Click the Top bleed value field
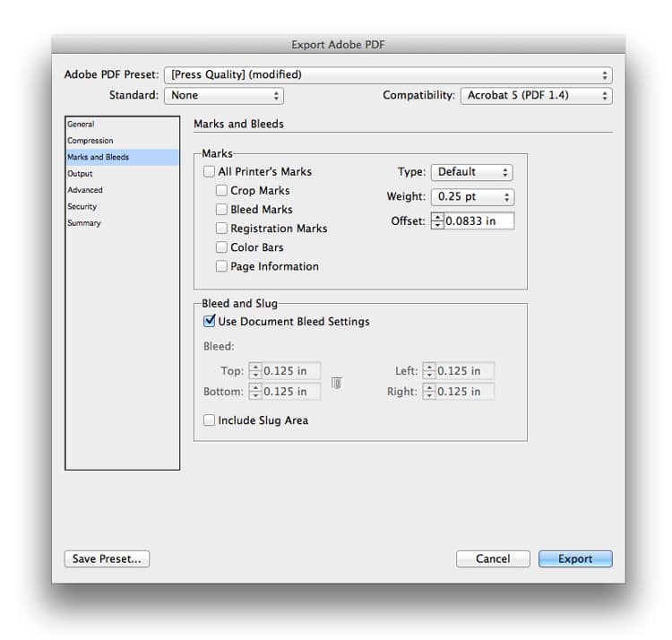 pos(290,371)
